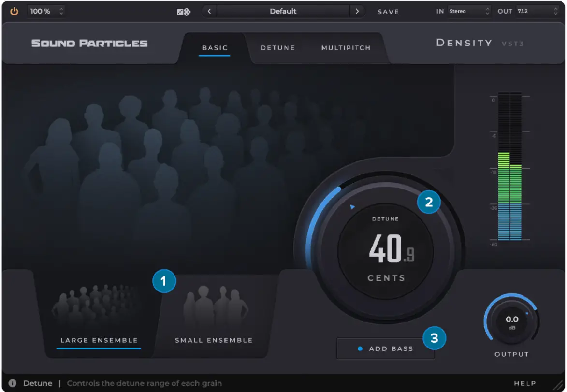Enable the Add Bass option
Screen dimensions: 567x392
click(x=385, y=348)
